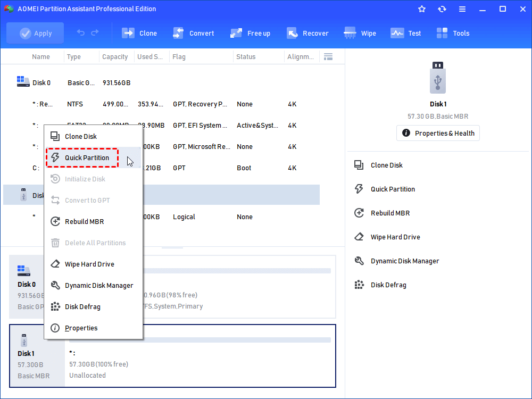
Task: Open the Clone tool
Action: click(139, 33)
